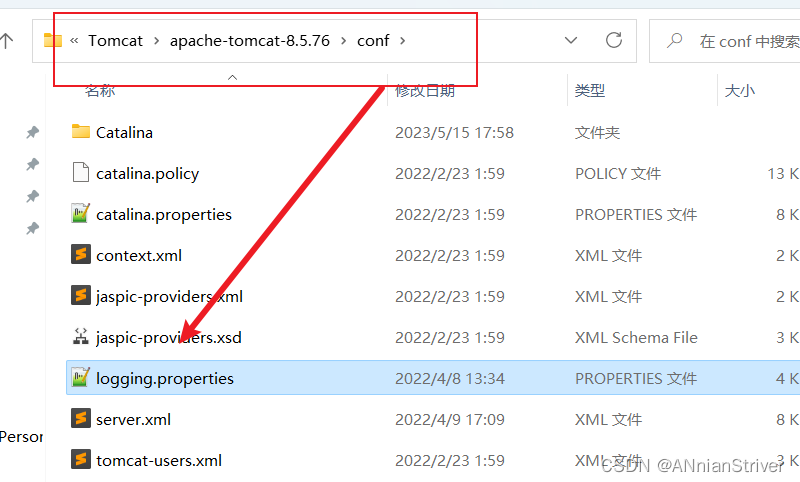Sort by the 类型 column header
800x482 pixels.
point(590,91)
